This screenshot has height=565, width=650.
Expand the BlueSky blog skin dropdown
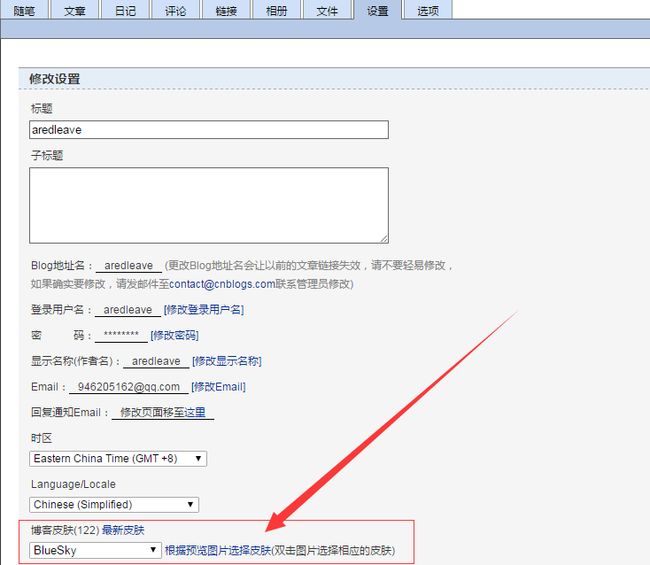[95, 550]
